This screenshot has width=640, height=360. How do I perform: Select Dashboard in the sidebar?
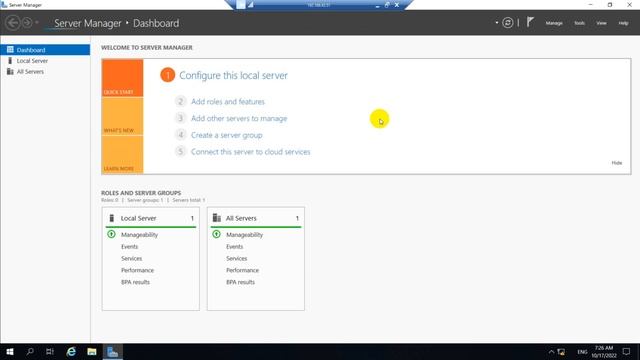pos(45,50)
